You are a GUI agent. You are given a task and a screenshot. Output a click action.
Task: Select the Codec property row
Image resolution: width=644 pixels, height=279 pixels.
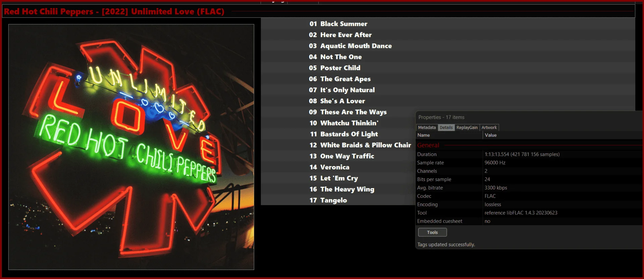[529, 196]
